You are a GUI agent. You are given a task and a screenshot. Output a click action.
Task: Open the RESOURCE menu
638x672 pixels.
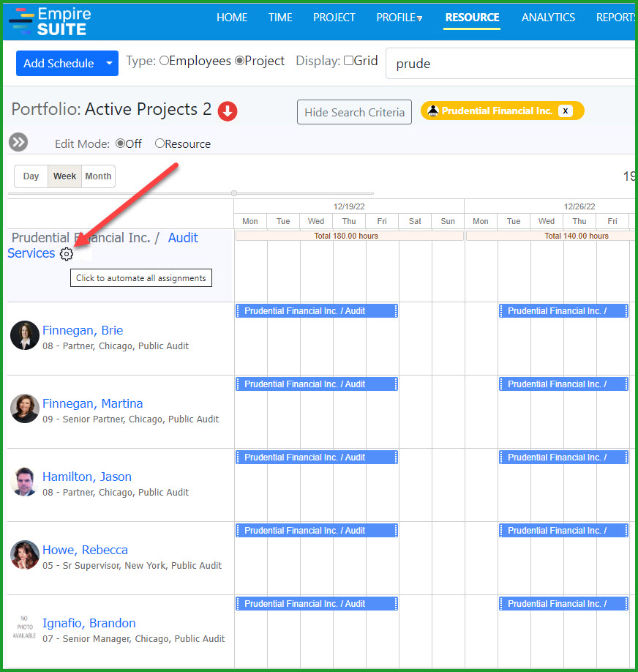point(472,18)
